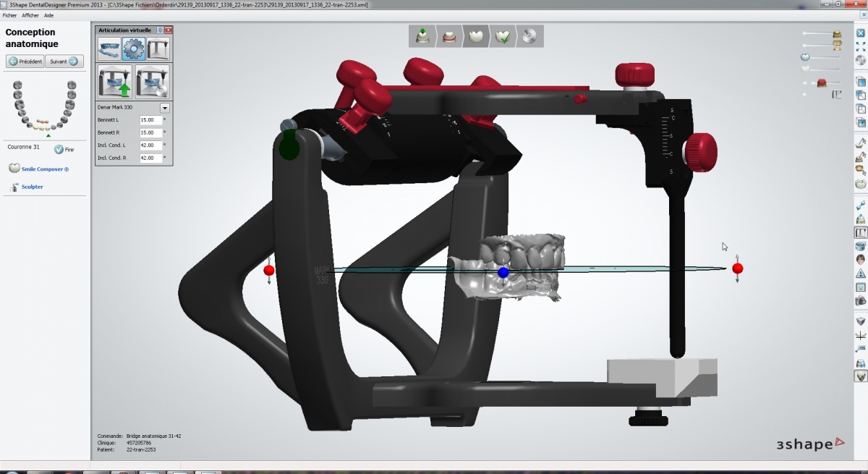Select the crown with checkmark workflow step
This screenshot has height=474, width=868.
click(503, 35)
